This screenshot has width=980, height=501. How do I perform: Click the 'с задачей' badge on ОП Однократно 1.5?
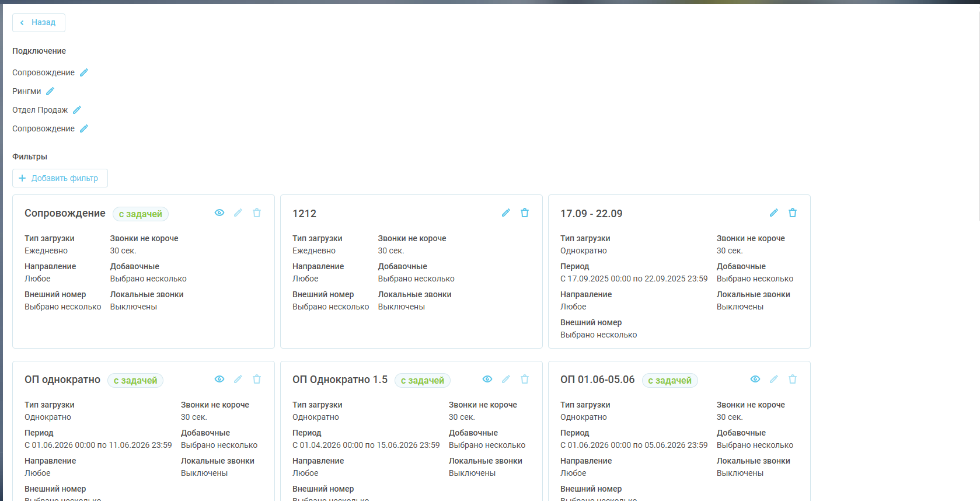click(423, 381)
